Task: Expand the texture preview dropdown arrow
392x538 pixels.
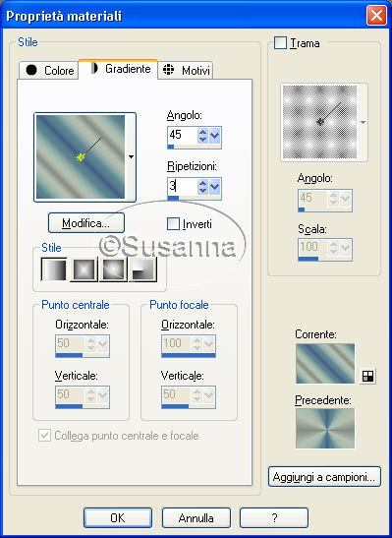Action: pyautogui.click(x=363, y=123)
